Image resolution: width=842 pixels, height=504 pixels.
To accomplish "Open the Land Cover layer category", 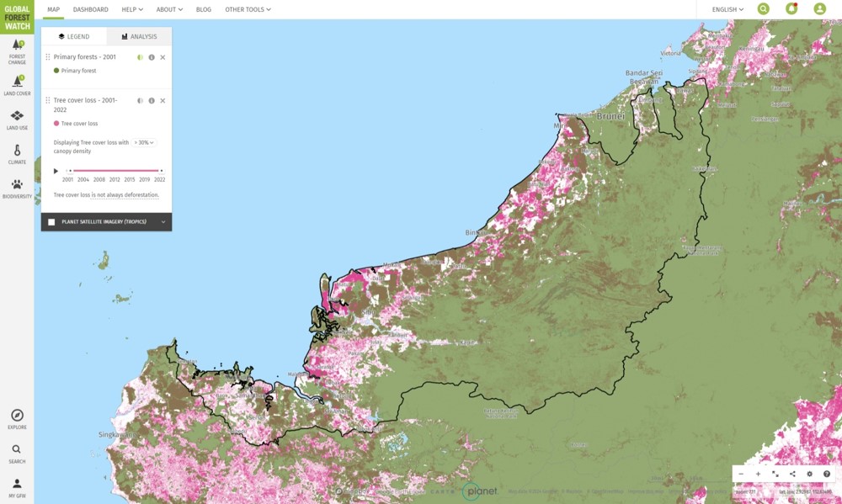I will (17, 85).
